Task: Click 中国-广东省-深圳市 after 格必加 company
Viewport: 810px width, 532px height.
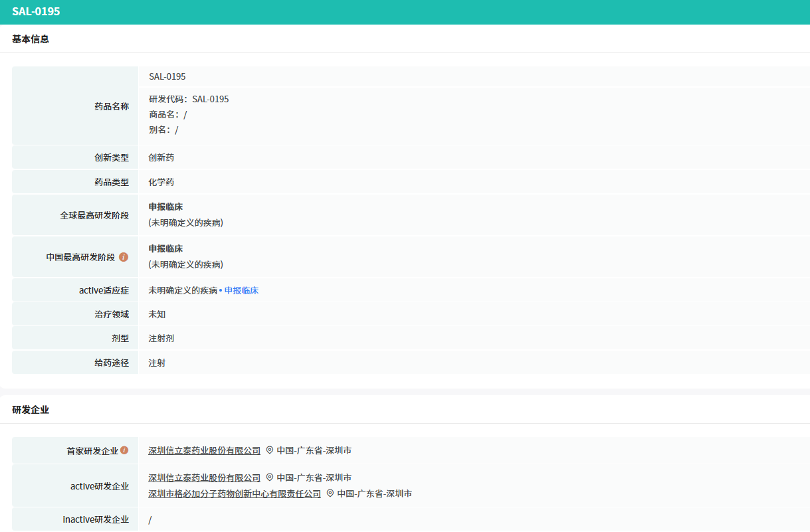Action: pyautogui.click(x=375, y=493)
